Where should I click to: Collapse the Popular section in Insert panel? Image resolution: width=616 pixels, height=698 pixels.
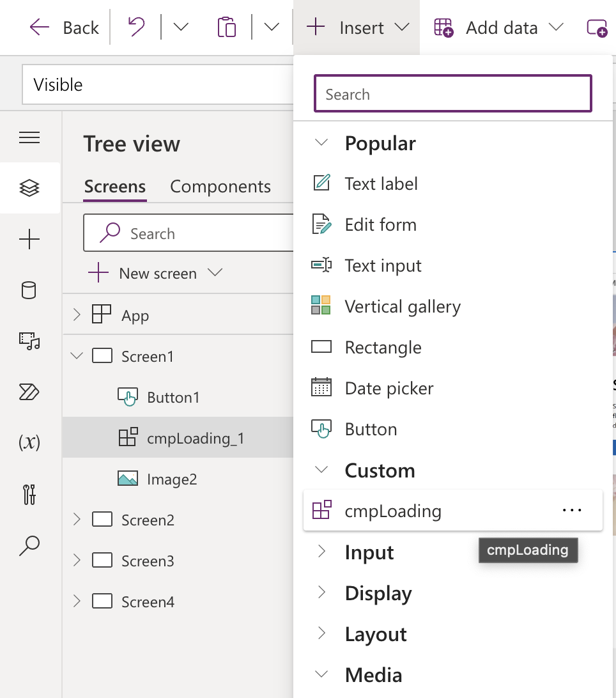(321, 143)
